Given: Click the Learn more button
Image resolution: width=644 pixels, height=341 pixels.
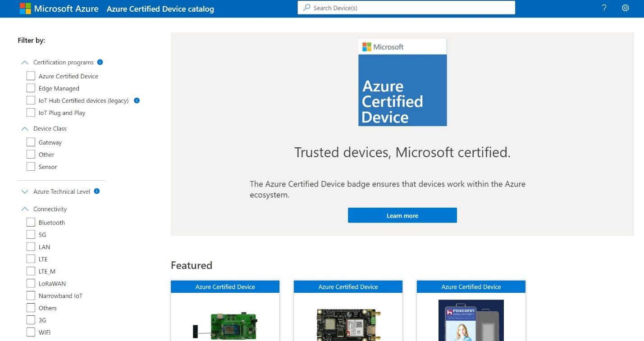Looking at the screenshot, I should click(x=402, y=215).
